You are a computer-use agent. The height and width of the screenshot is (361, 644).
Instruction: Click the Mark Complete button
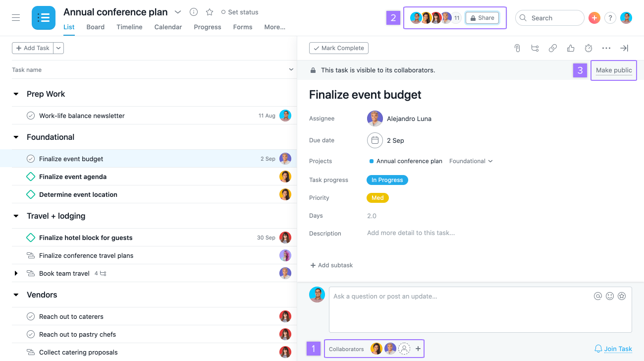tap(339, 48)
